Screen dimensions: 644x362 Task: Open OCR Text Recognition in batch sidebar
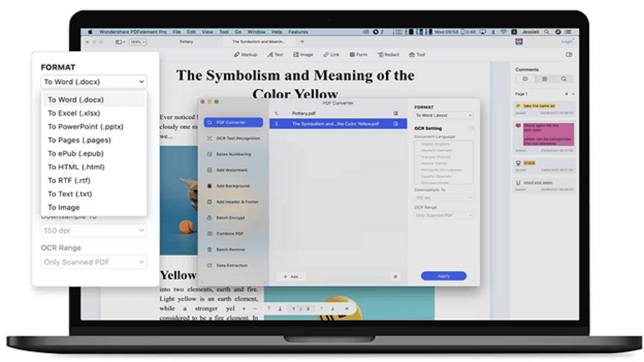(233, 138)
